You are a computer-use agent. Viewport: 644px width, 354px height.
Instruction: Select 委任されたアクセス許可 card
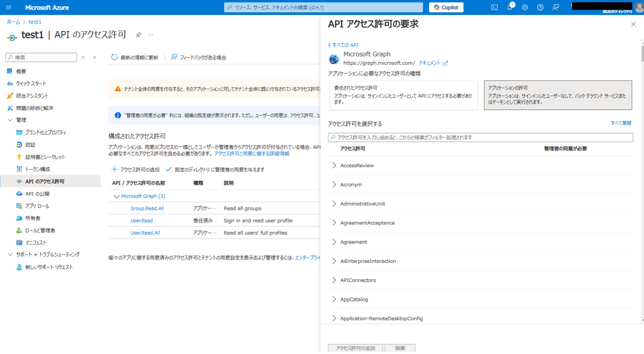pyautogui.click(x=404, y=95)
